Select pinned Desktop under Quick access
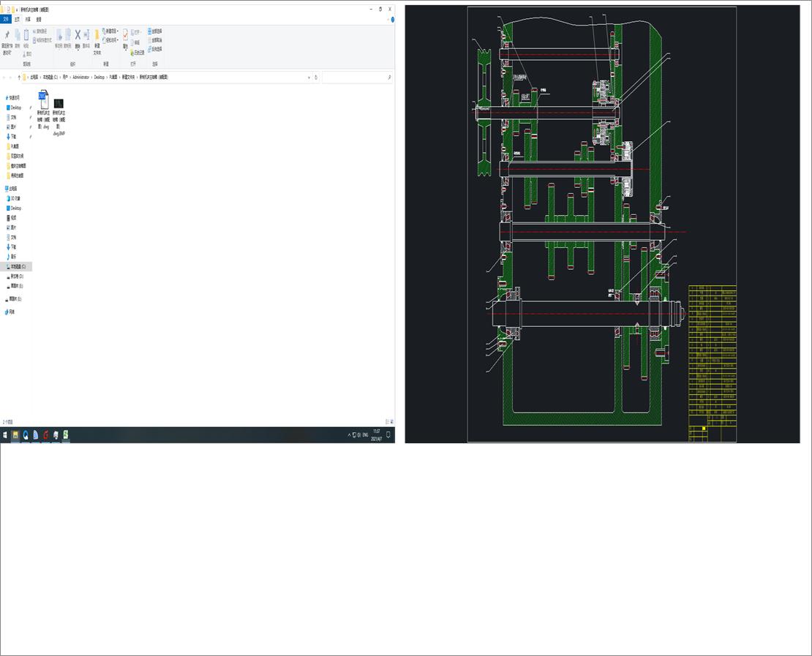This screenshot has height=656, width=812. 15,108
